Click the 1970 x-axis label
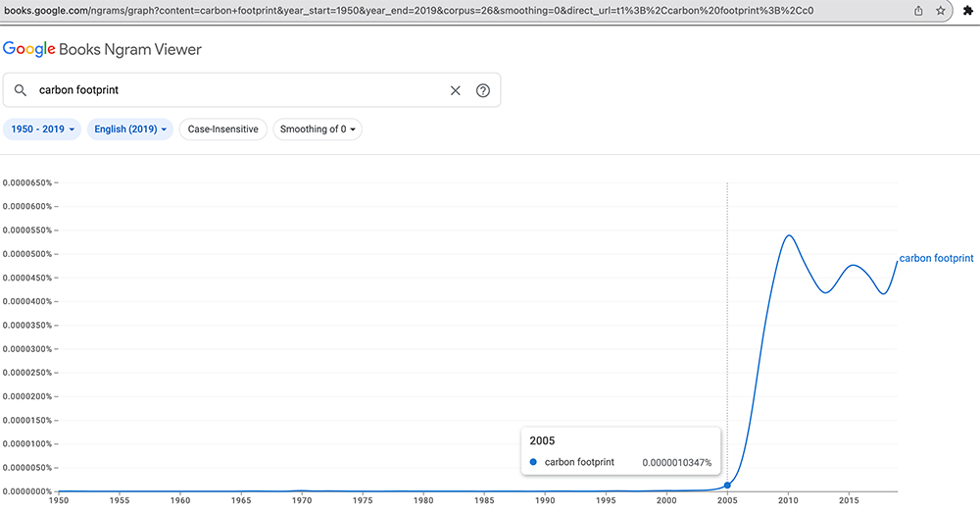980x513 pixels. [302, 500]
